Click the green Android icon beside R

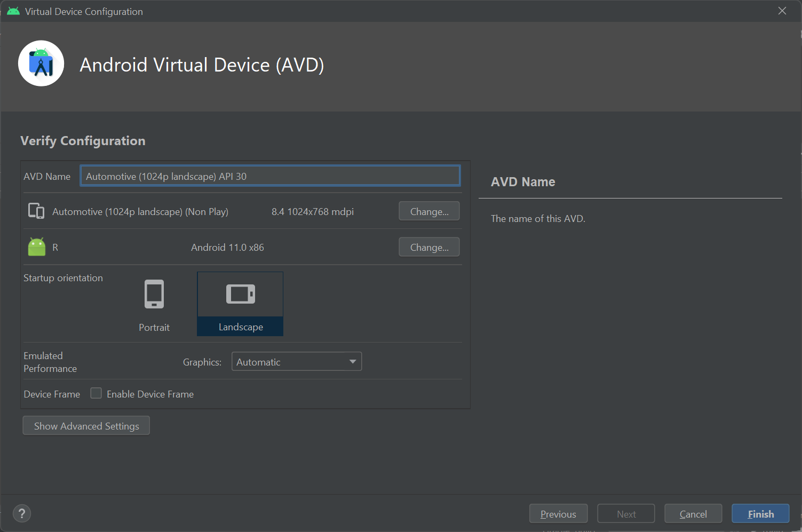click(x=37, y=247)
